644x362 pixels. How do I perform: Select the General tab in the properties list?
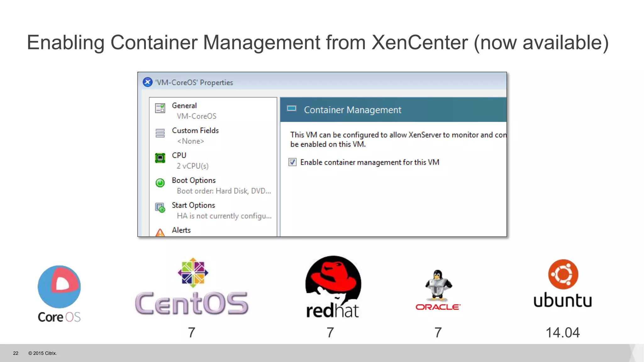tap(213, 111)
